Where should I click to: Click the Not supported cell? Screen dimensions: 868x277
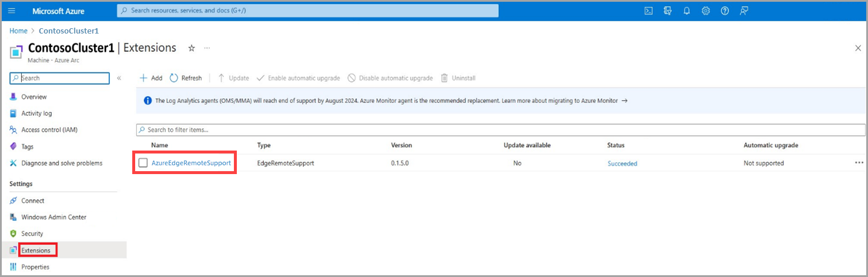(x=764, y=163)
